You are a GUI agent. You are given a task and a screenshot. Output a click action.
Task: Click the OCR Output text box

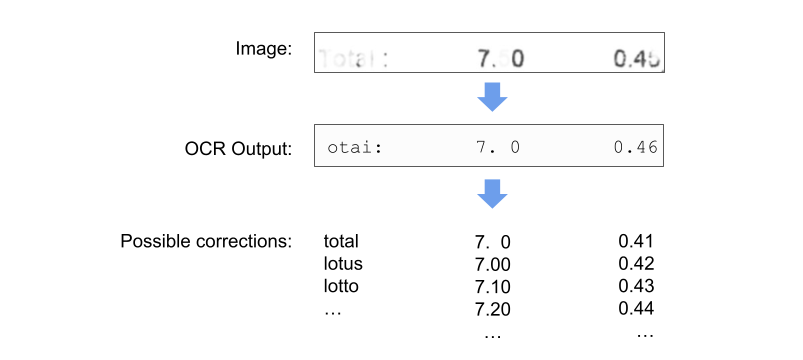[x=489, y=145]
